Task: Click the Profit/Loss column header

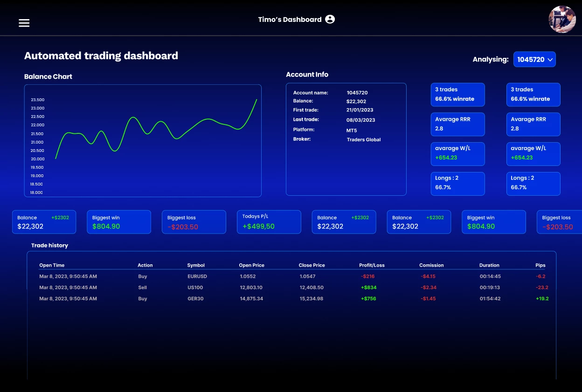Action: [372, 265]
